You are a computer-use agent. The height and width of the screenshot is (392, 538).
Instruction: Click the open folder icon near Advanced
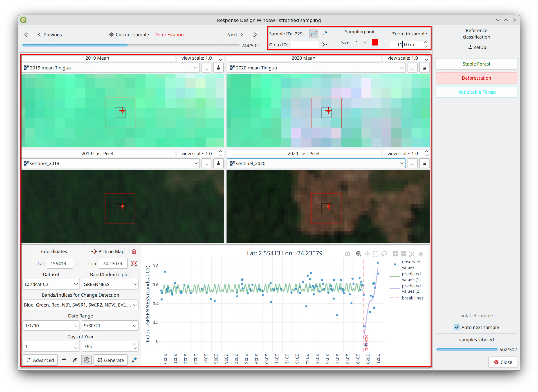click(x=64, y=360)
